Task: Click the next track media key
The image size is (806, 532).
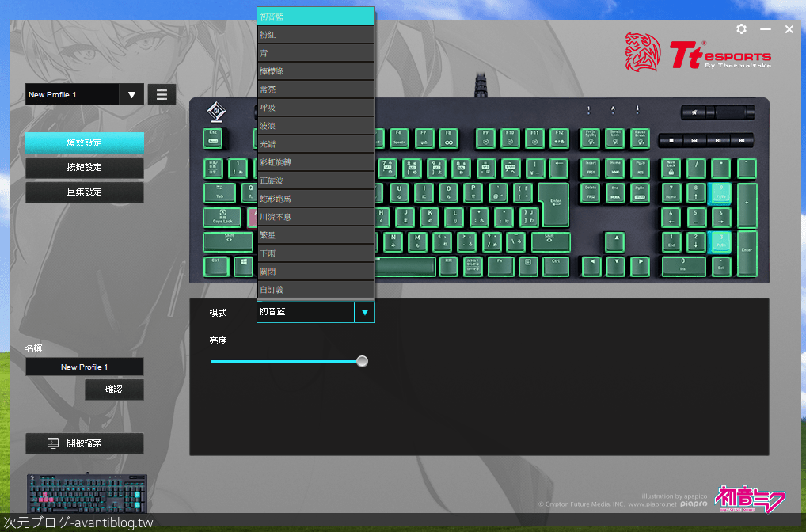Action: (741, 140)
